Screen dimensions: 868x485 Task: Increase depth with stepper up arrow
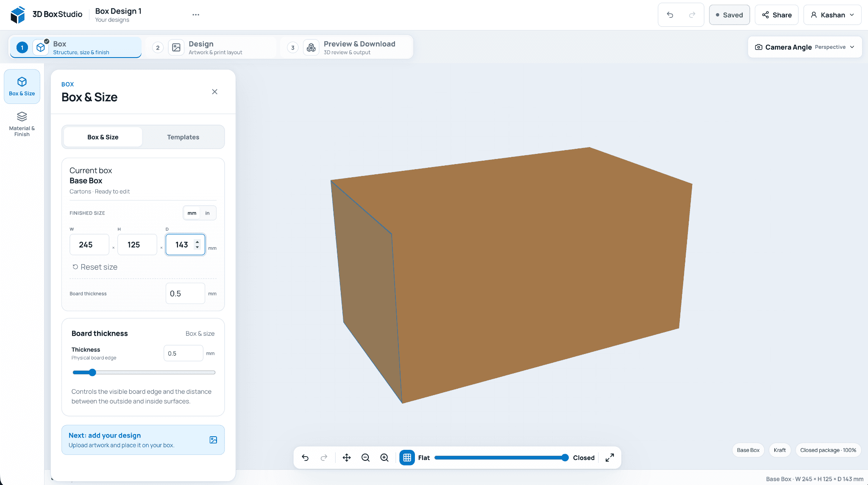coord(198,242)
